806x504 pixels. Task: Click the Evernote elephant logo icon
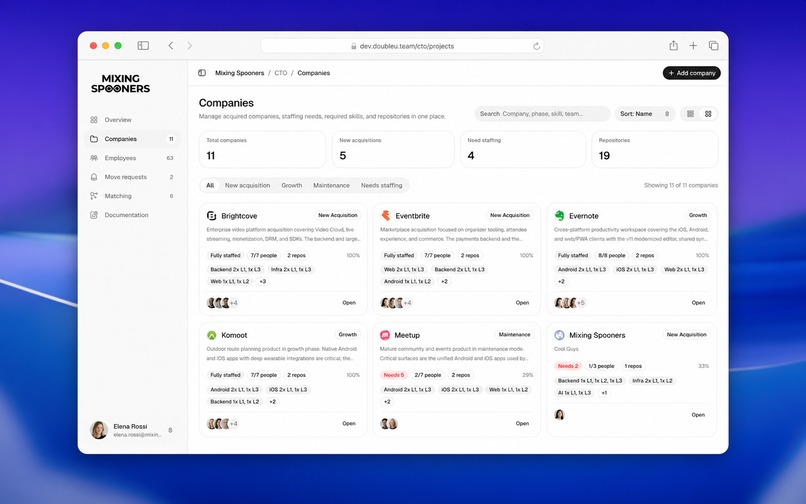559,215
